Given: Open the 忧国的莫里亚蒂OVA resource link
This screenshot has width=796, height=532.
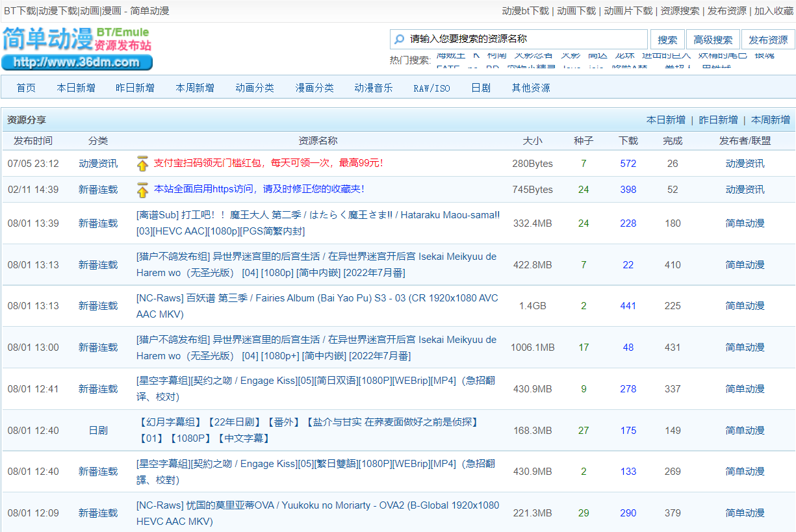Looking at the screenshot, I should click(317, 513).
